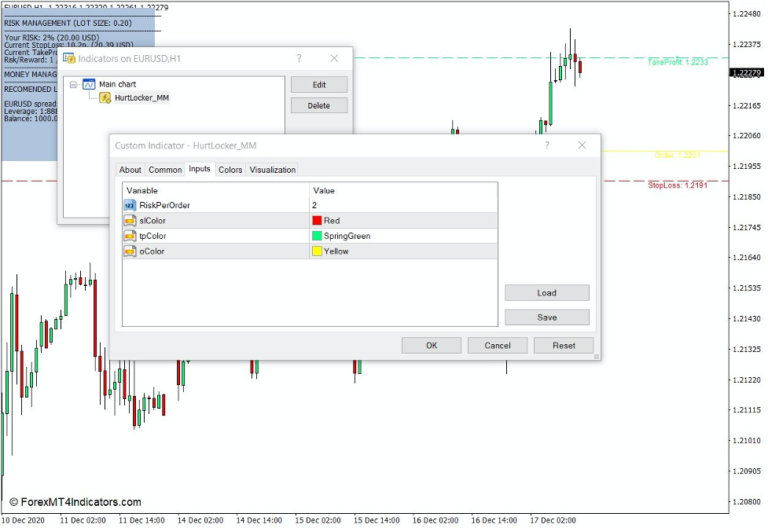Click help icon in Indicators on EURUSD dialog
The height and width of the screenshot is (528, 768).
tap(298, 59)
